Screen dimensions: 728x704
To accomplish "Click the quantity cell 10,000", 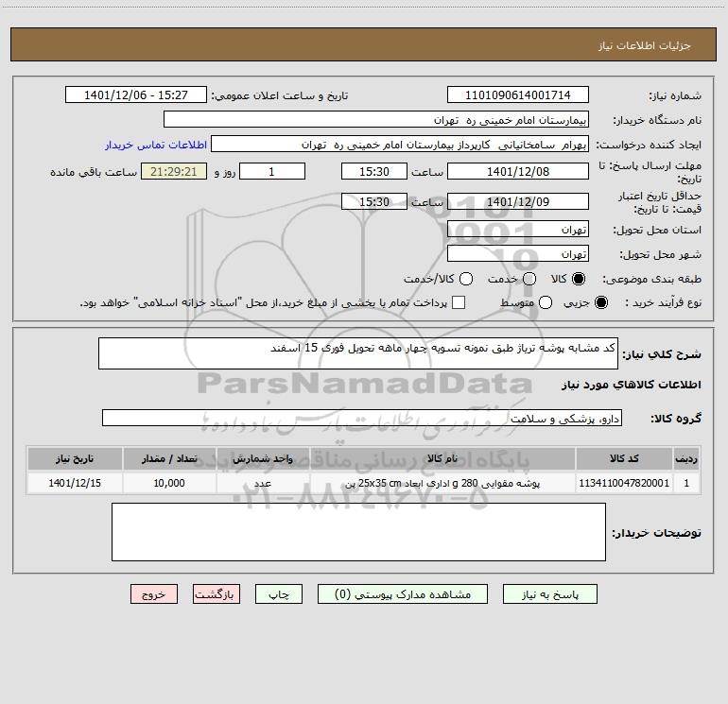I will point(169,483).
